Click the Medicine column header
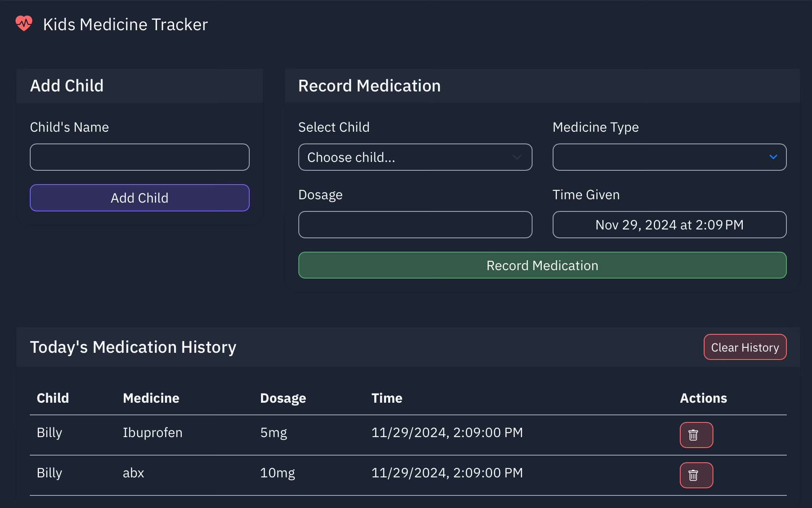This screenshot has width=812, height=508. pyautogui.click(x=151, y=398)
